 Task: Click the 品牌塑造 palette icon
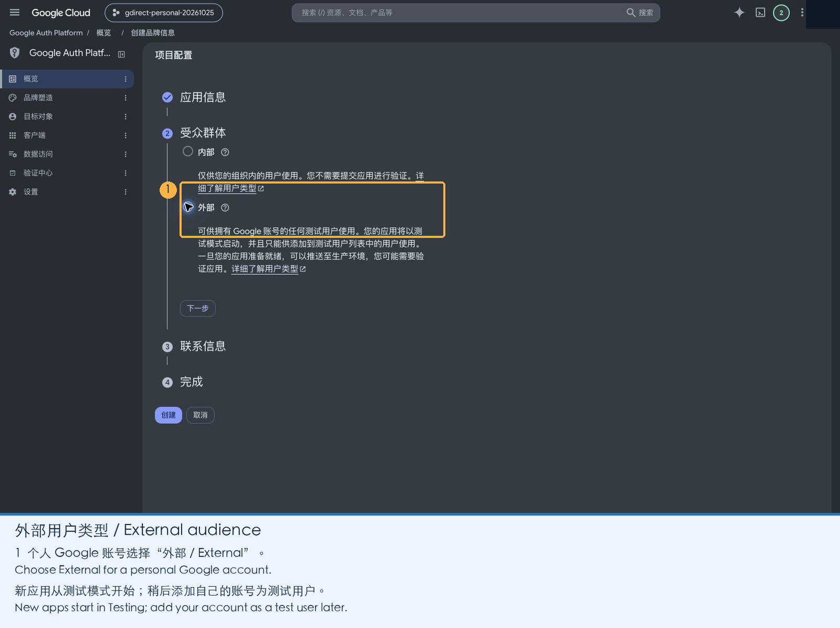click(x=13, y=98)
